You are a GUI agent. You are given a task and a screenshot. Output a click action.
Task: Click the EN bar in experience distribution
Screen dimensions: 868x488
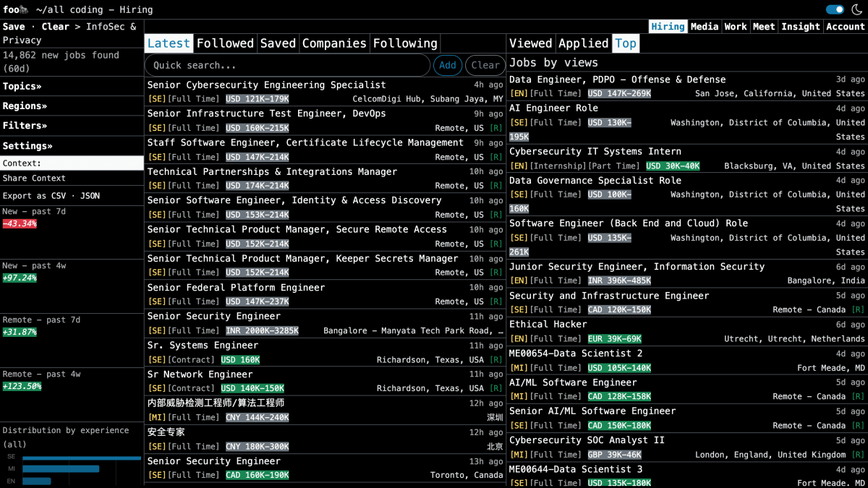pos(37,481)
